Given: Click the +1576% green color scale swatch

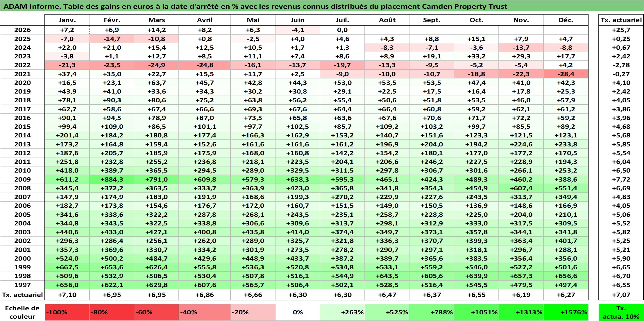Looking at the screenshot, I should [566, 312].
